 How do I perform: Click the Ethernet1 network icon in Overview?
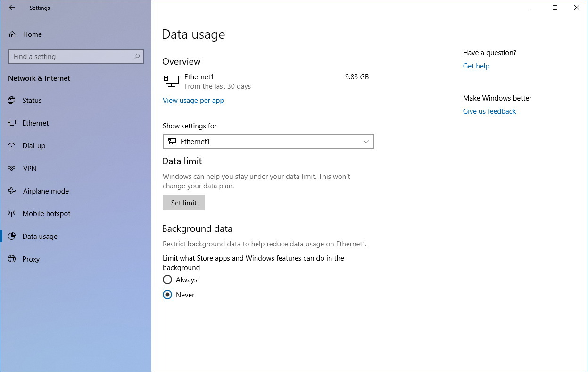click(171, 81)
